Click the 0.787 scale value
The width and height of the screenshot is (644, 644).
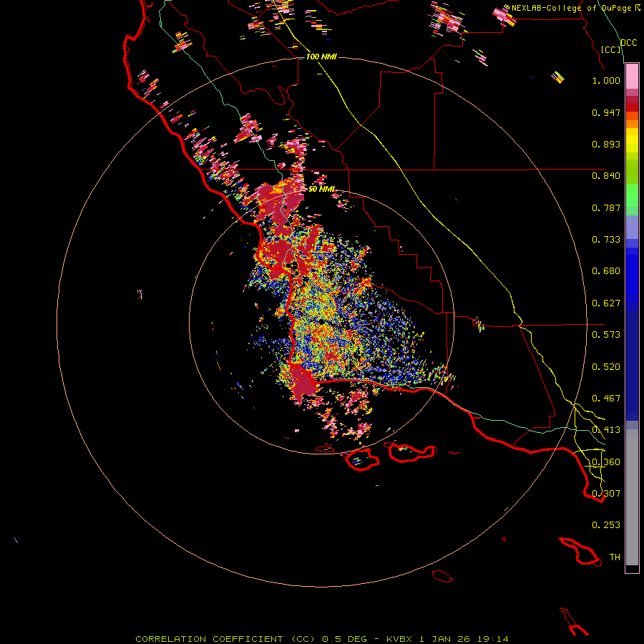click(606, 208)
